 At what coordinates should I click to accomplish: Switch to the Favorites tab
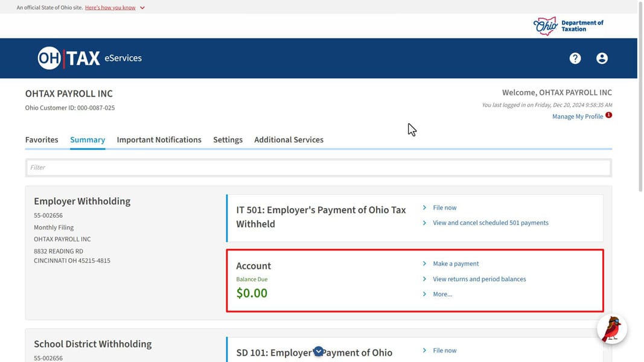pos(42,140)
